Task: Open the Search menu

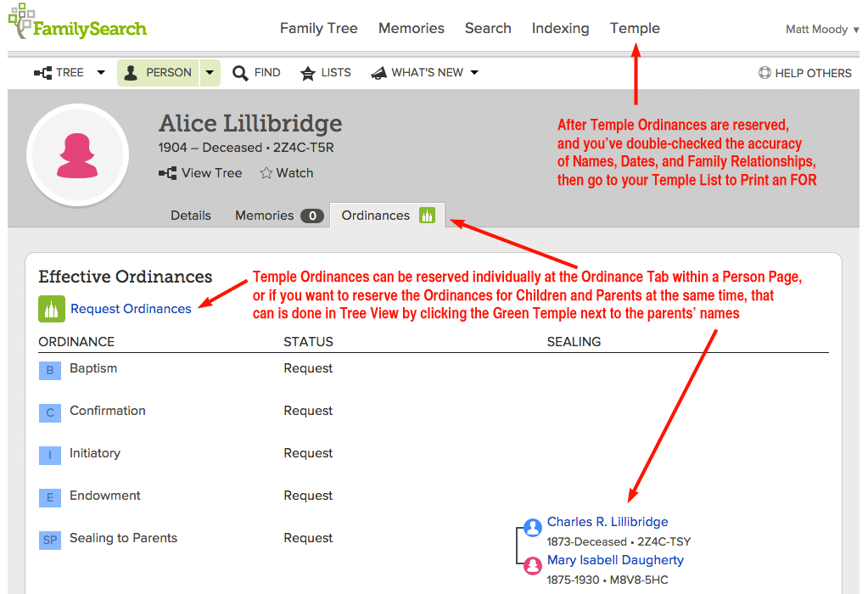Action: pos(488,28)
